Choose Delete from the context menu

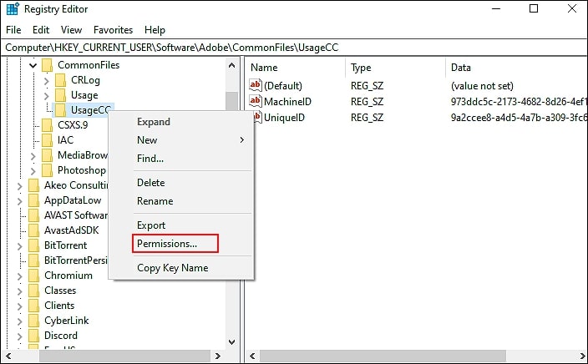click(181, 183)
